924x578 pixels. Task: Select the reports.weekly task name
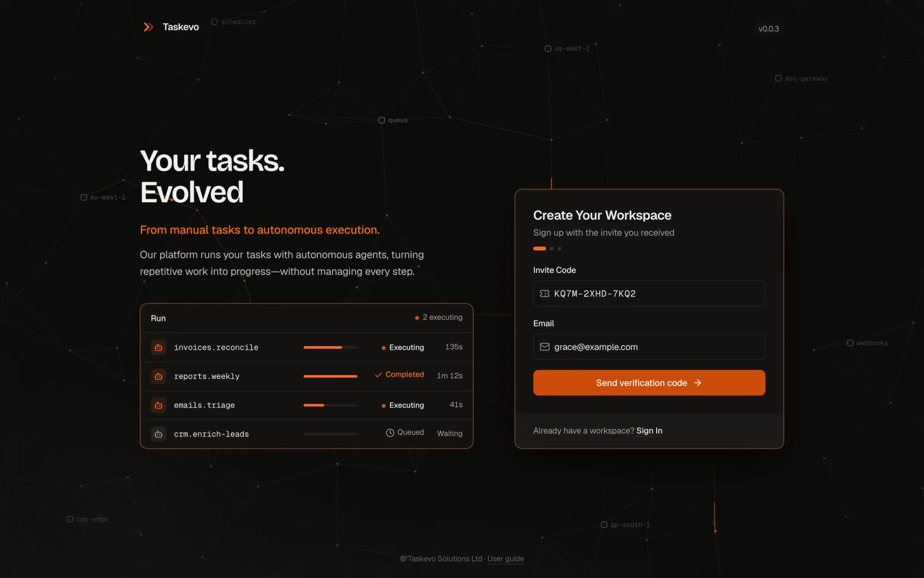coord(207,376)
